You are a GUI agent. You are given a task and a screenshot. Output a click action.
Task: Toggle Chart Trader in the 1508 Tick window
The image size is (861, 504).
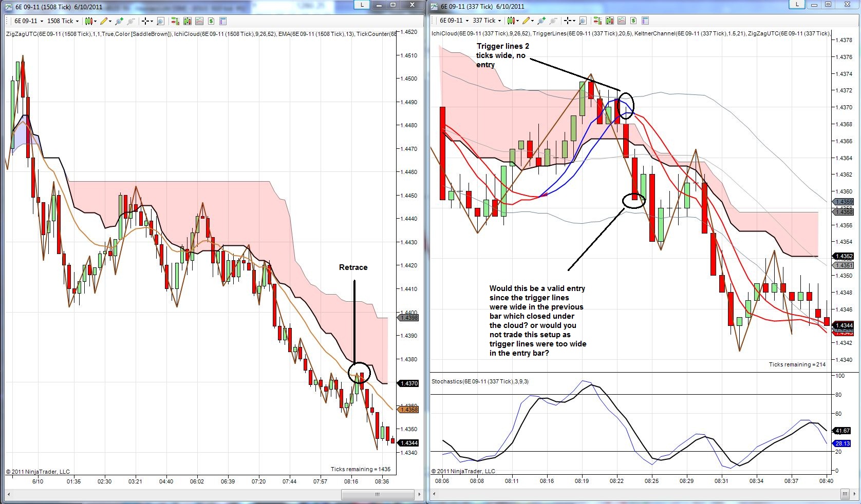click(x=175, y=21)
